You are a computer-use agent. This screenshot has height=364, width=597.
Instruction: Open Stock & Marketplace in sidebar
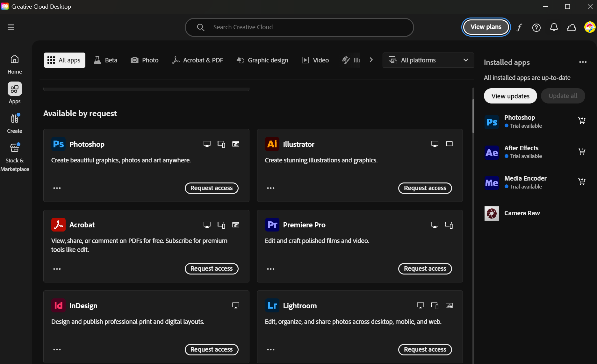coord(15,157)
